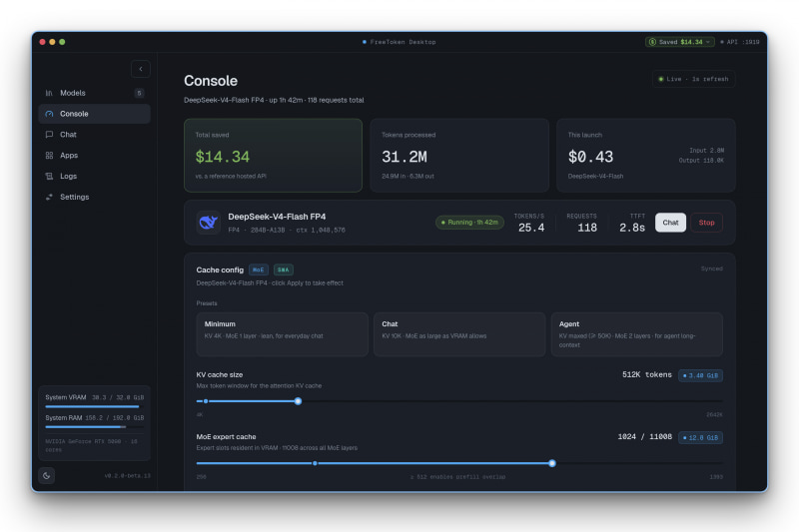
Task: Open the Models section
Action: point(94,93)
